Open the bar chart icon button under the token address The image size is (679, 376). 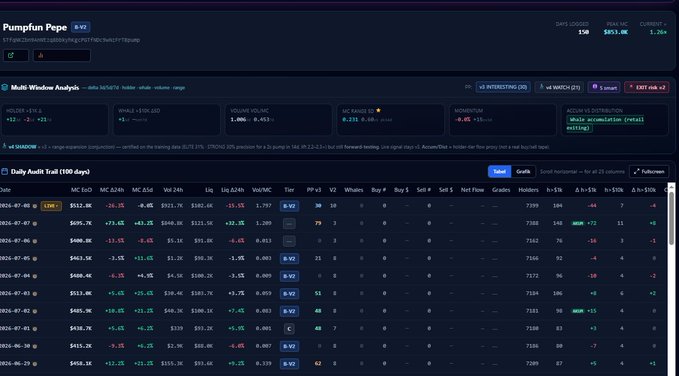tap(62, 55)
